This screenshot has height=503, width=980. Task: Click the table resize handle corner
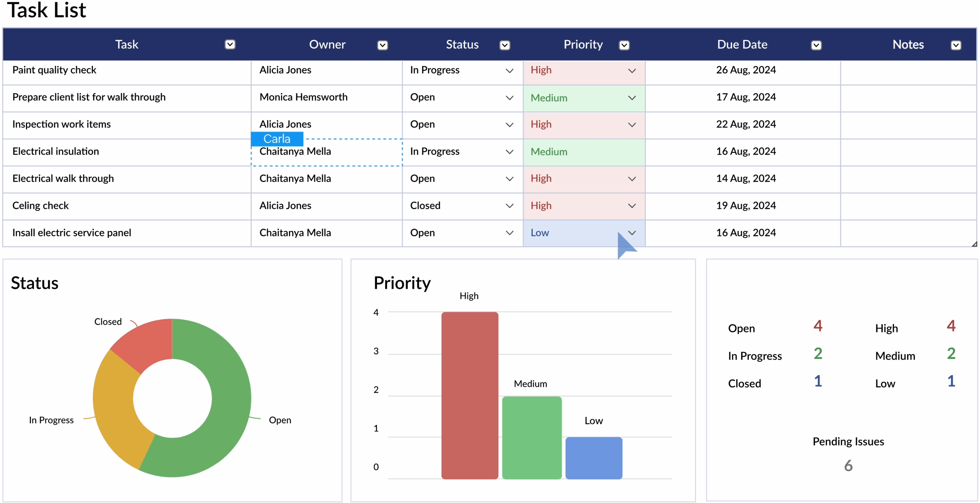[974, 244]
